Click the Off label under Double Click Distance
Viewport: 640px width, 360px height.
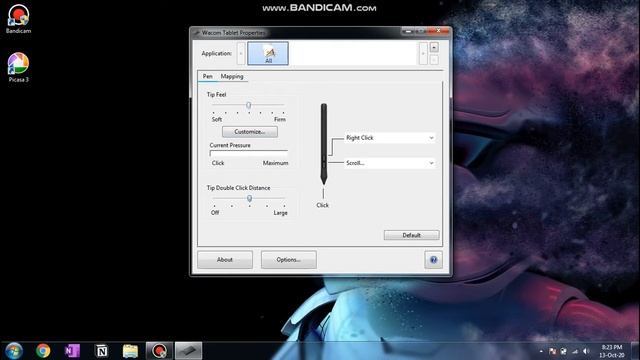215,213
